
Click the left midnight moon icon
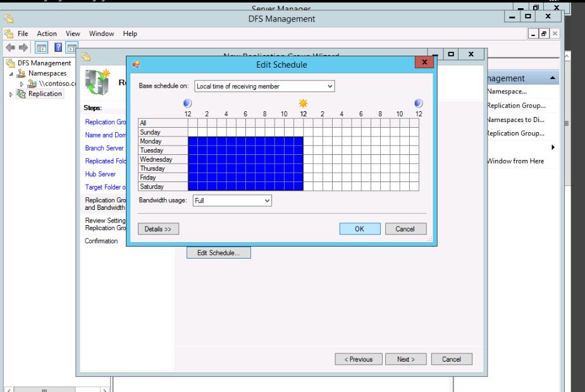pyautogui.click(x=188, y=103)
